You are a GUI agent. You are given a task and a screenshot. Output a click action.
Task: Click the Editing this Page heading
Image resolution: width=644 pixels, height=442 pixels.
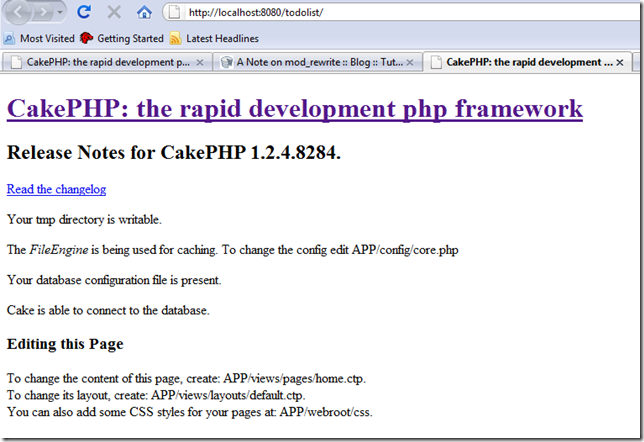click(65, 344)
